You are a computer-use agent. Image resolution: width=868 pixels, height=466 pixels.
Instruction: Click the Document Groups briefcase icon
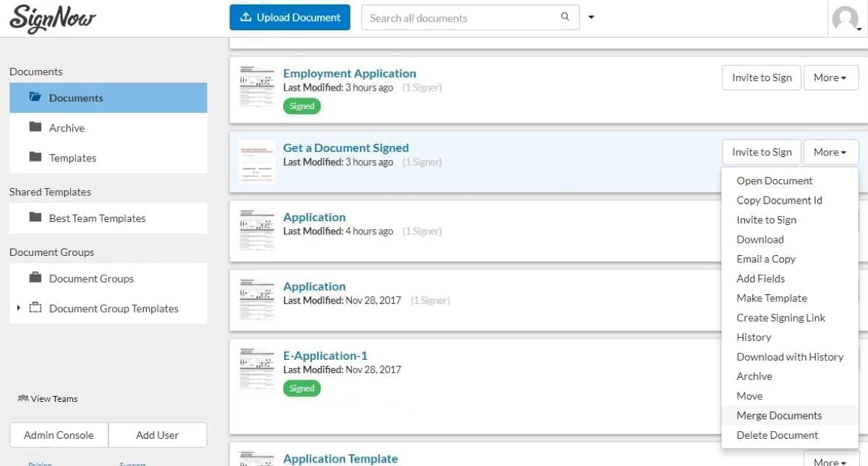[36, 279]
